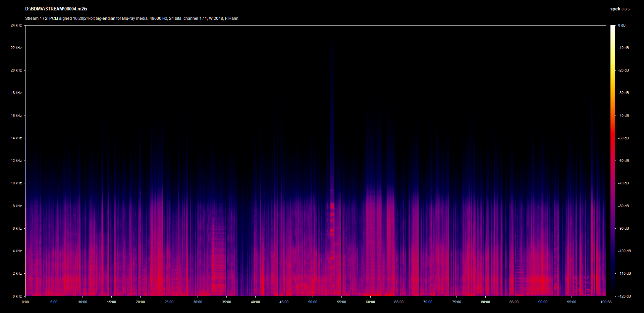The width and height of the screenshot is (644, 313).
Task: Click the 75:00 time axis marker
Action: tap(457, 302)
